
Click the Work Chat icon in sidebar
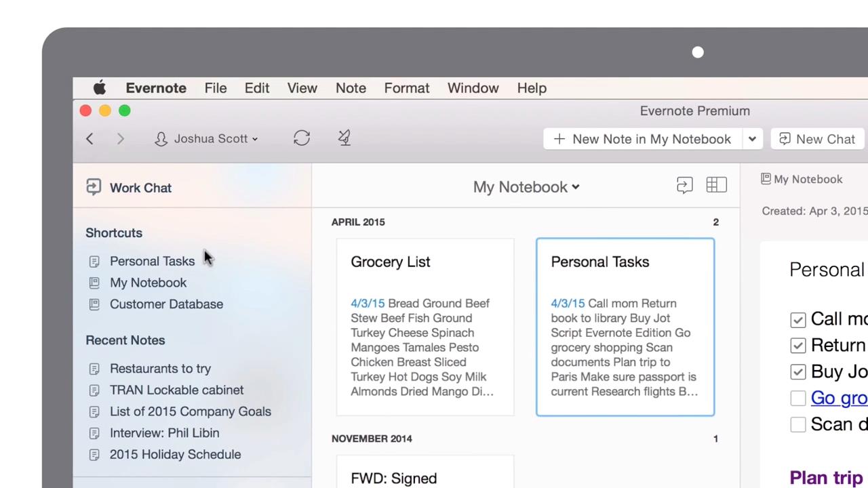(x=94, y=187)
